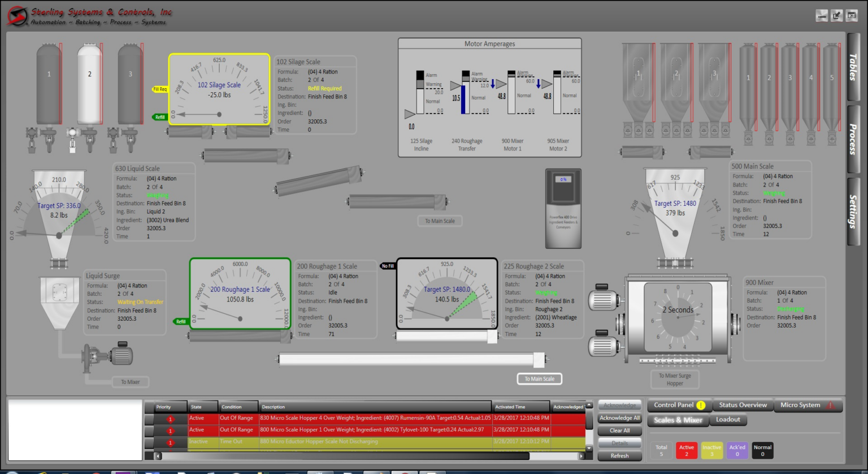Toggle the No Fill indicator on Roughage 2 Scale

[388, 265]
